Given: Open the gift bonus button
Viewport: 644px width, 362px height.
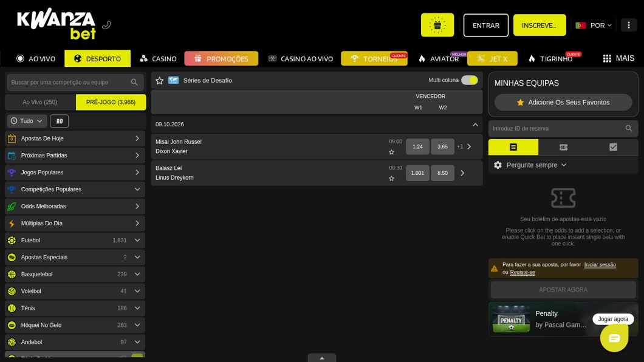Looking at the screenshot, I should coord(437,25).
